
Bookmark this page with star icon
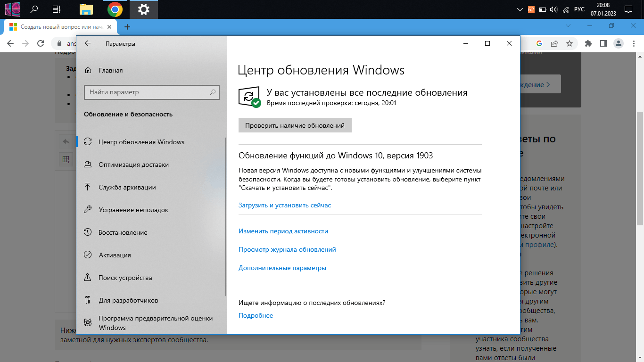570,43
